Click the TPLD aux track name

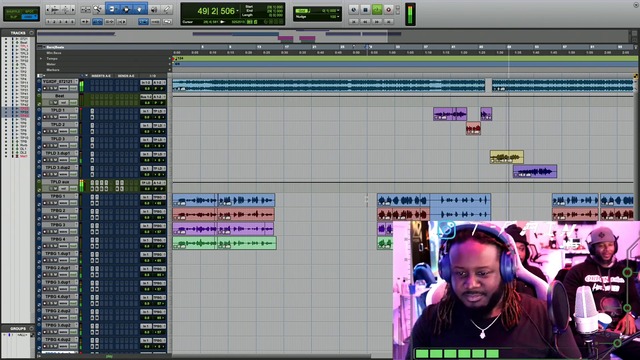tap(60, 182)
